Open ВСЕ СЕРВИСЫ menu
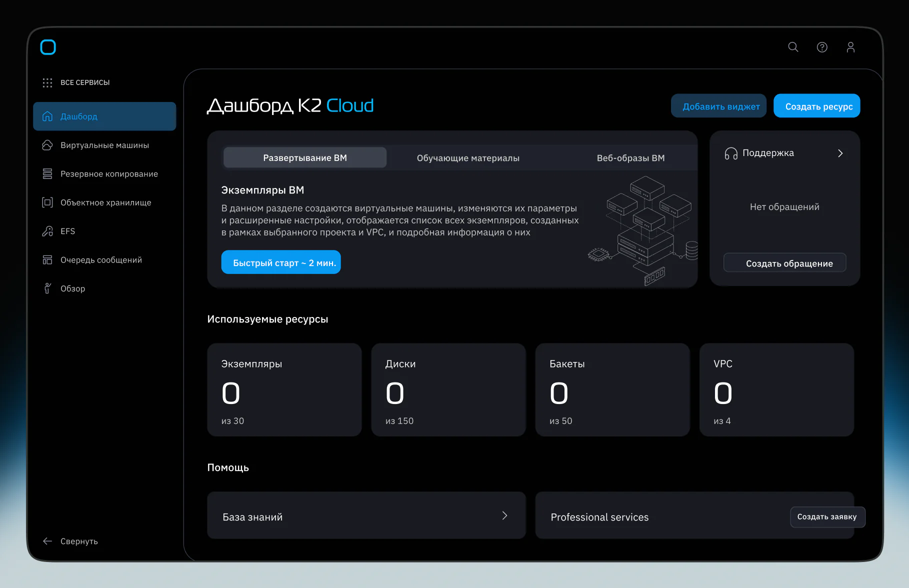Image resolution: width=909 pixels, height=588 pixels. [76, 82]
